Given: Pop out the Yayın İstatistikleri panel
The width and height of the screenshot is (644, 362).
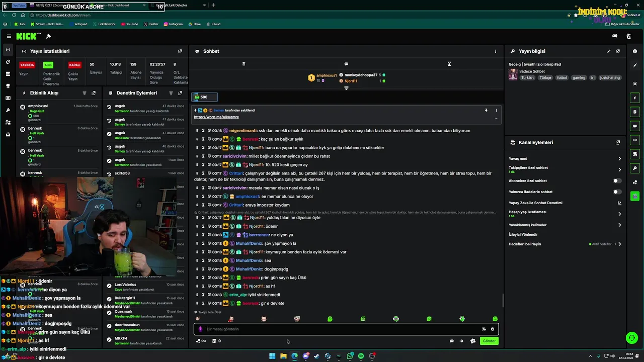Looking at the screenshot, I should [180, 51].
